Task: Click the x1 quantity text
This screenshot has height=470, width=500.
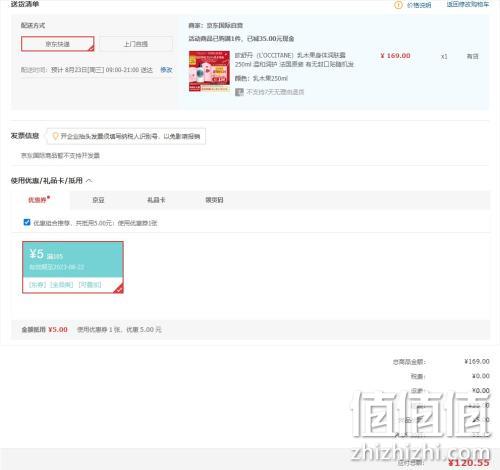Action: coord(444,56)
